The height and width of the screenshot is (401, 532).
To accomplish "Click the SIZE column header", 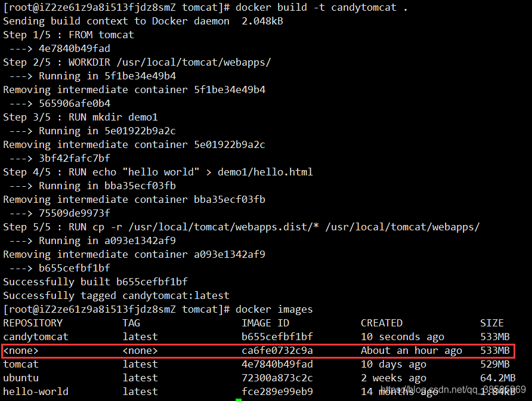I will tap(492, 323).
